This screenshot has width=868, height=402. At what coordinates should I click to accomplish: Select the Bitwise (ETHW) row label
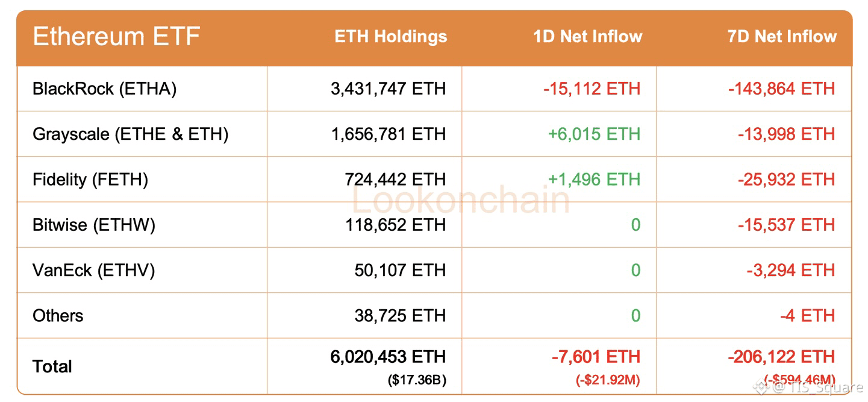[94, 225]
